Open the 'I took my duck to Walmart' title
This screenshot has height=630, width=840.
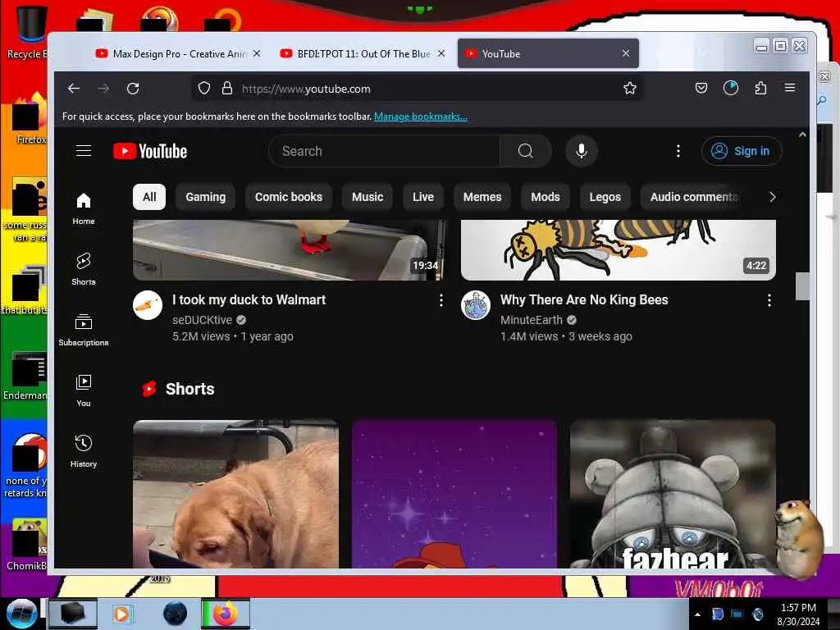pos(249,300)
